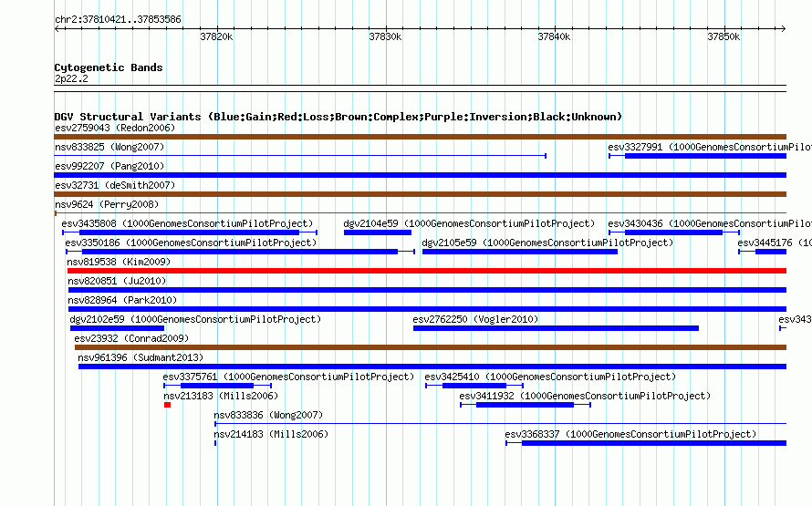Click the esv2759043 (Redon2006) label

[115, 128]
